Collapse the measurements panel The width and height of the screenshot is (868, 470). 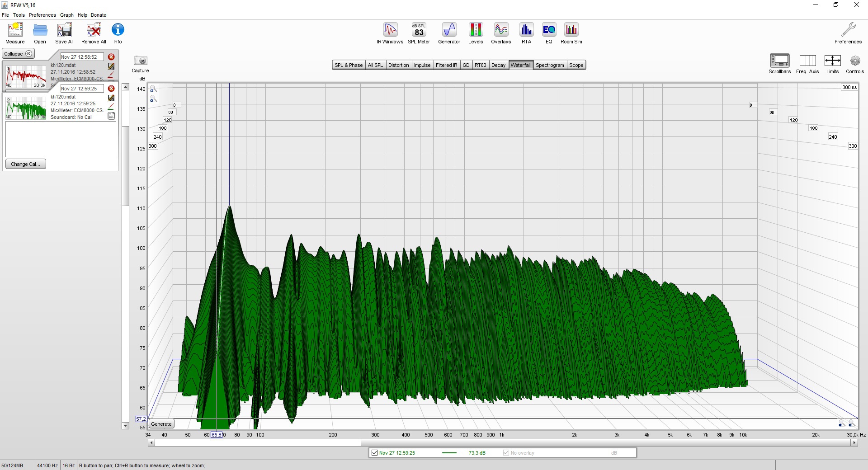click(x=18, y=54)
